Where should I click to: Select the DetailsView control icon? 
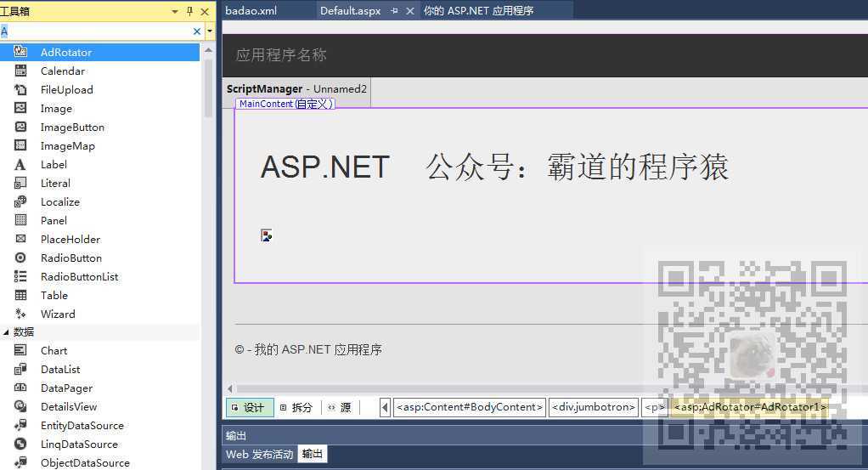pos(20,406)
